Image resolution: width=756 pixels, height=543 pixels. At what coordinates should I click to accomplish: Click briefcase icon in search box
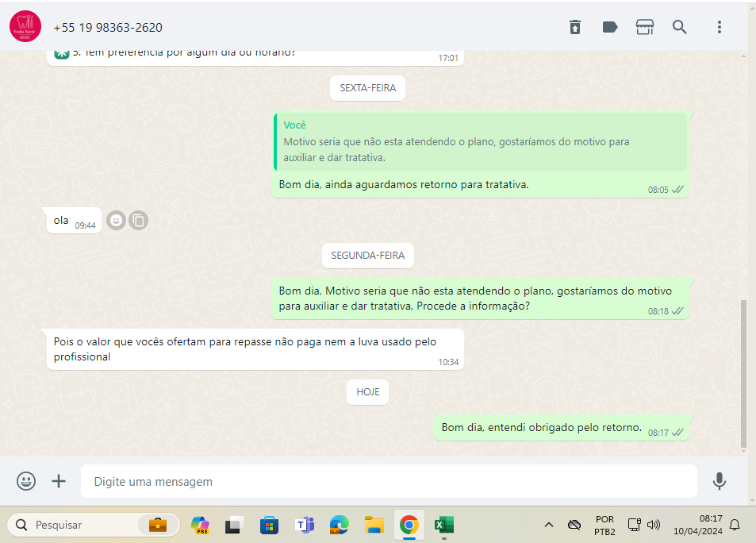tap(158, 525)
